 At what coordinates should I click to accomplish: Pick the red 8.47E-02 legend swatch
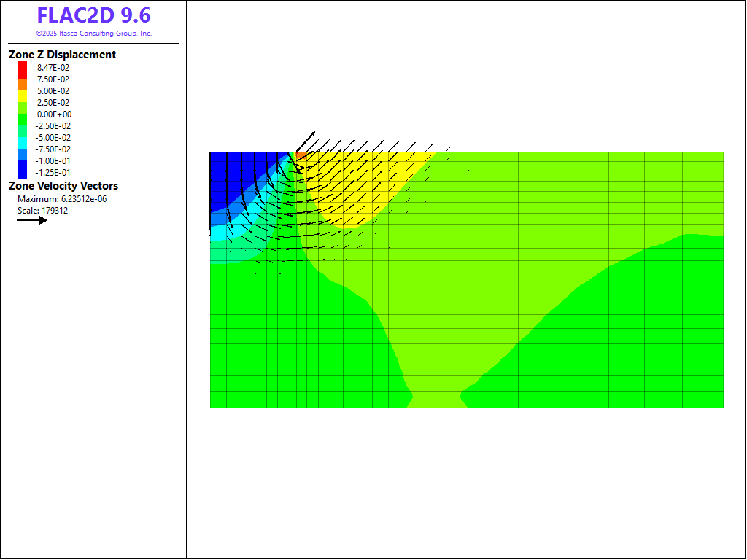pos(22,68)
